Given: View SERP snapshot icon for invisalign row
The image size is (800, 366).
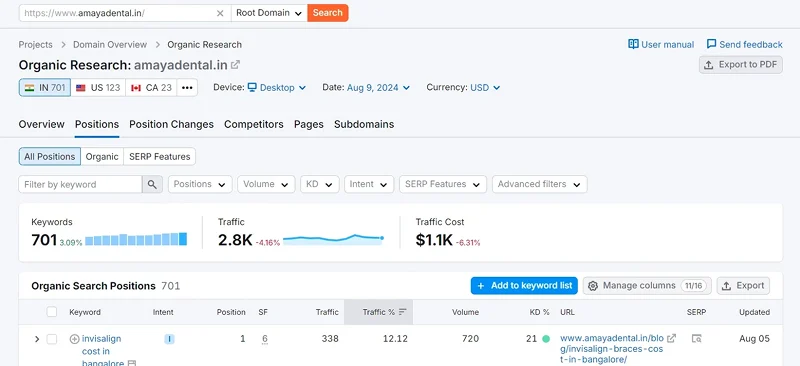Looking at the screenshot, I should (696, 338).
